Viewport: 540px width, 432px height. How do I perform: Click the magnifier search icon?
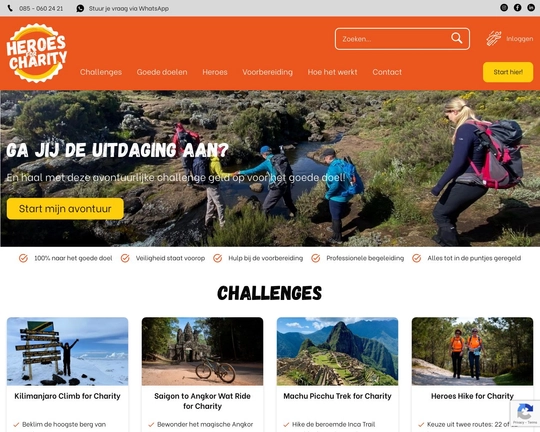point(457,38)
